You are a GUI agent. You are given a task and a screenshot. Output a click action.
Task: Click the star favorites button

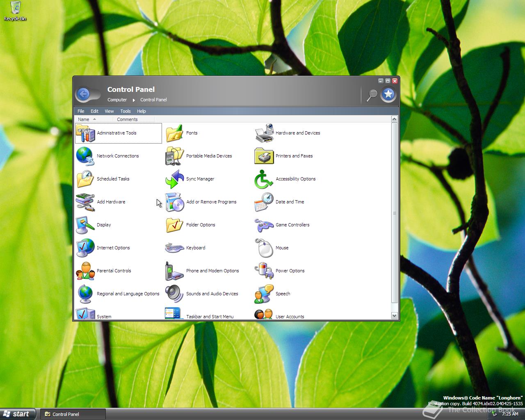click(x=388, y=94)
